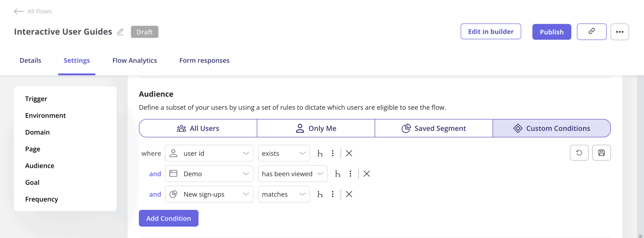Image resolution: width=644 pixels, height=238 pixels.
Task: Choose the Custom Conditions audience option
Action: (552, 128)
